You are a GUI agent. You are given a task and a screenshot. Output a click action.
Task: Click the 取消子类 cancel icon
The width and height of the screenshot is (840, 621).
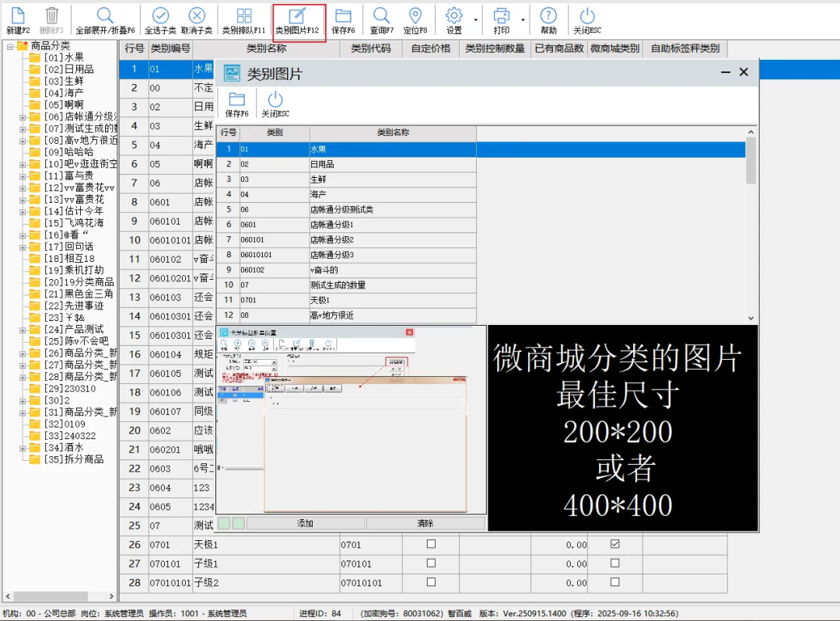pos(197,16)
